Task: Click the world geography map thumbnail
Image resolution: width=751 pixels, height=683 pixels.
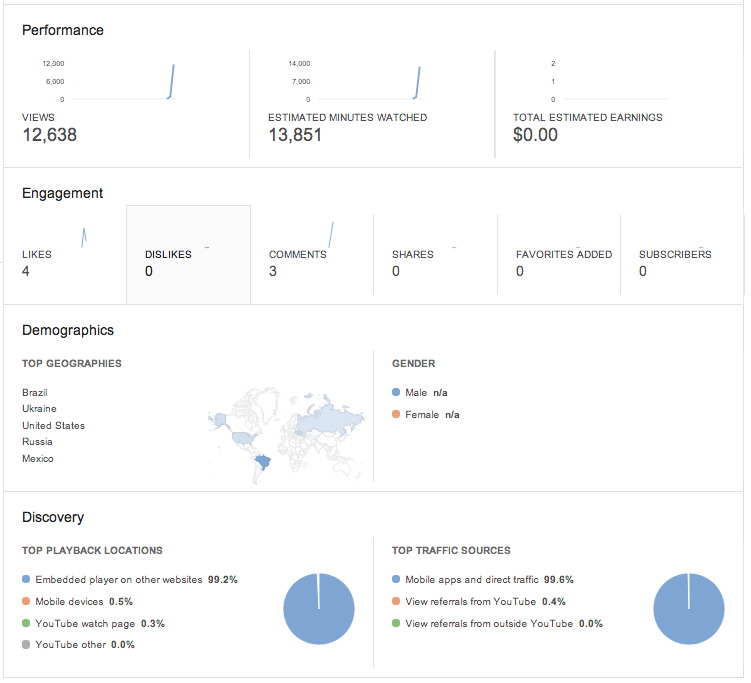Action: [x=286, y=435]
